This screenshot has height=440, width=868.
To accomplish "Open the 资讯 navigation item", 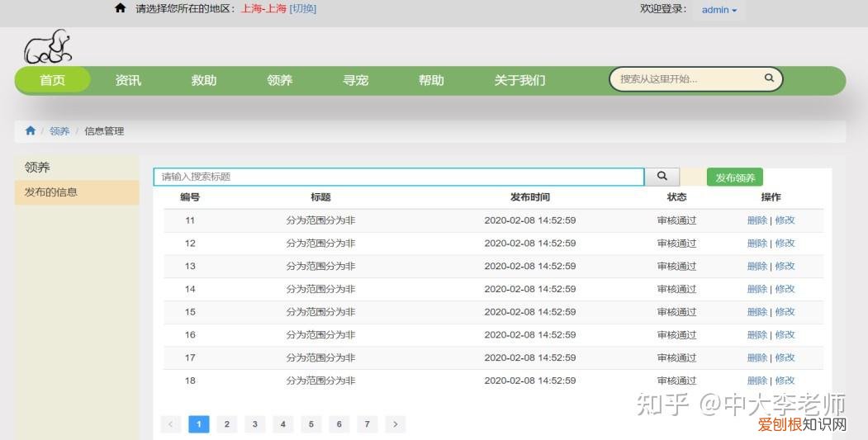I will click(x=128, y=80).
